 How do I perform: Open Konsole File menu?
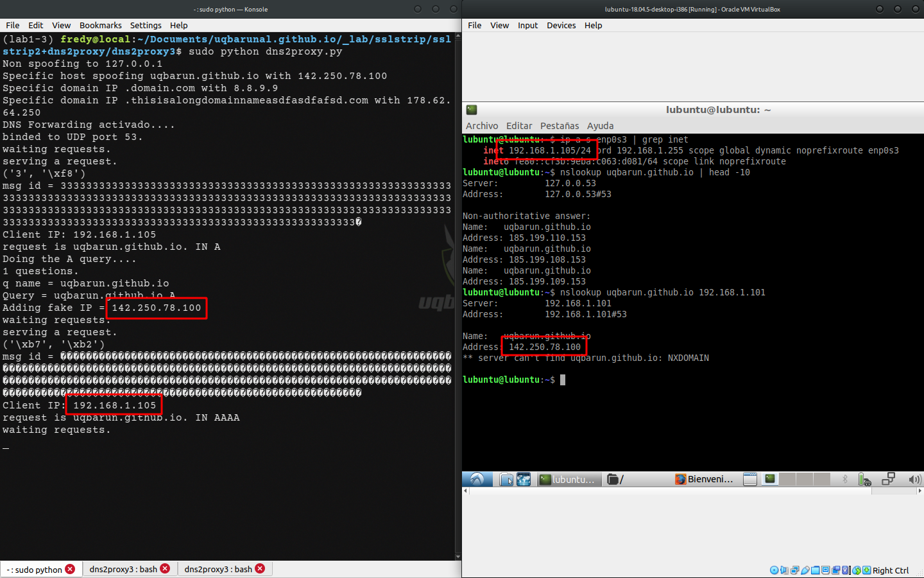pyautogui.click(x=13, y=25)
